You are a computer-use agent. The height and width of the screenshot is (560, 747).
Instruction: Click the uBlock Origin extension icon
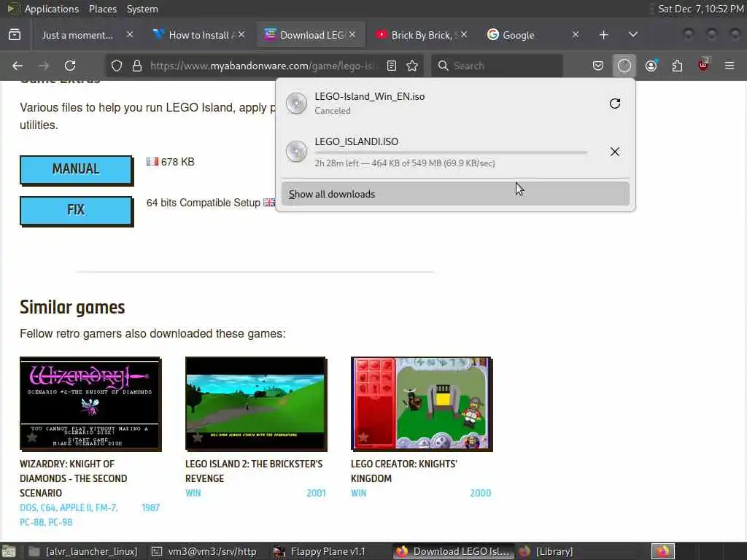(x=703, y=65)
